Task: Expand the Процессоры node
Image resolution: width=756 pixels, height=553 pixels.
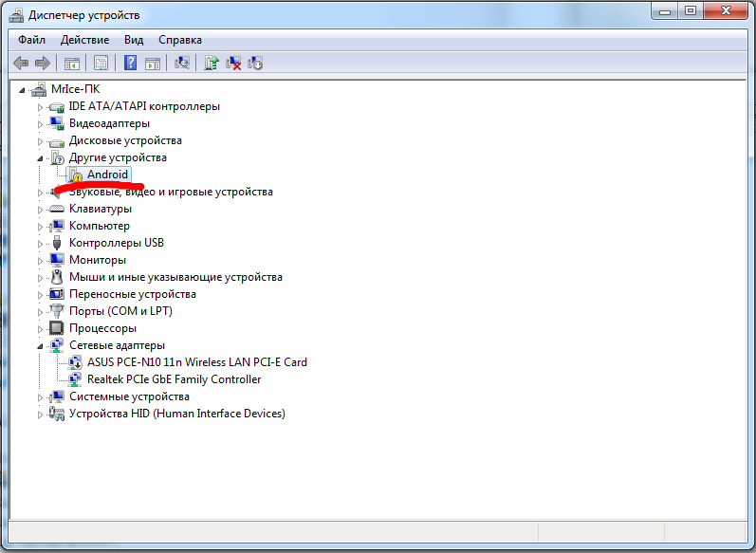Action: pyautogui.click(x=40, y=329)
